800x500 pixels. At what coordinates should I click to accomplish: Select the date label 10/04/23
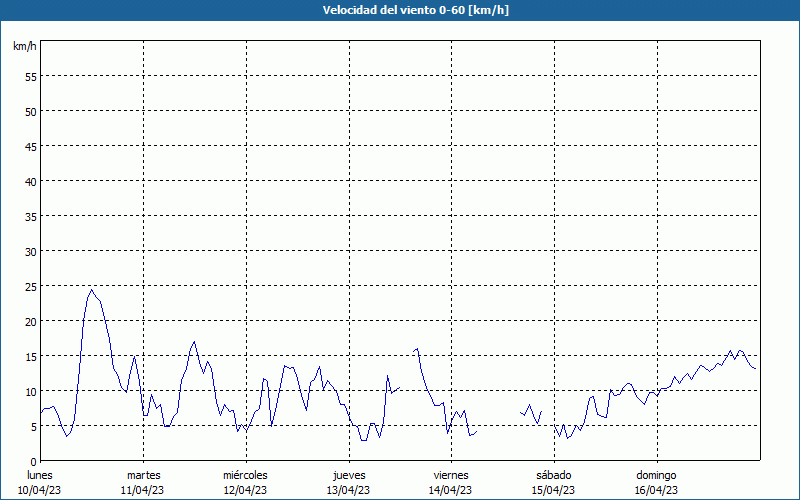point(39,490)
